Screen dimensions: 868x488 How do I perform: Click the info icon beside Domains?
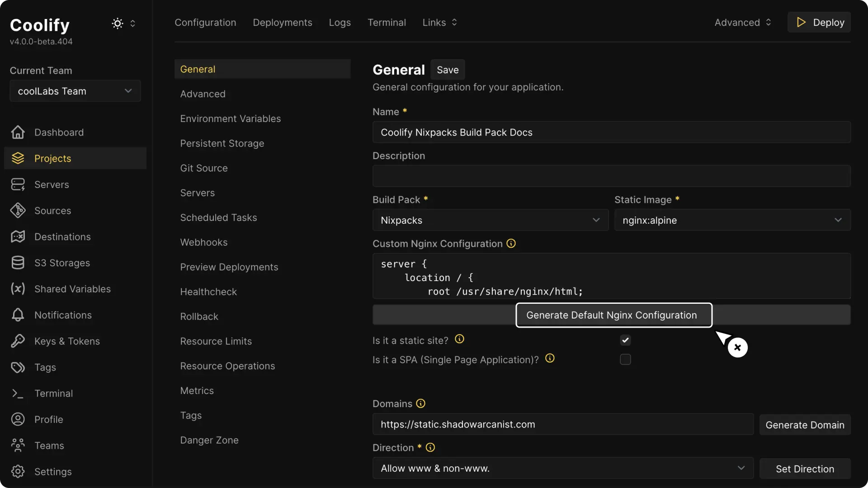point(420,404)
